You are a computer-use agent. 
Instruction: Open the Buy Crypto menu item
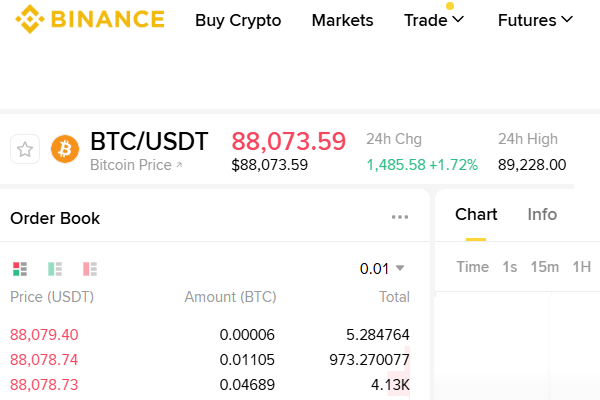pos(238,20)
